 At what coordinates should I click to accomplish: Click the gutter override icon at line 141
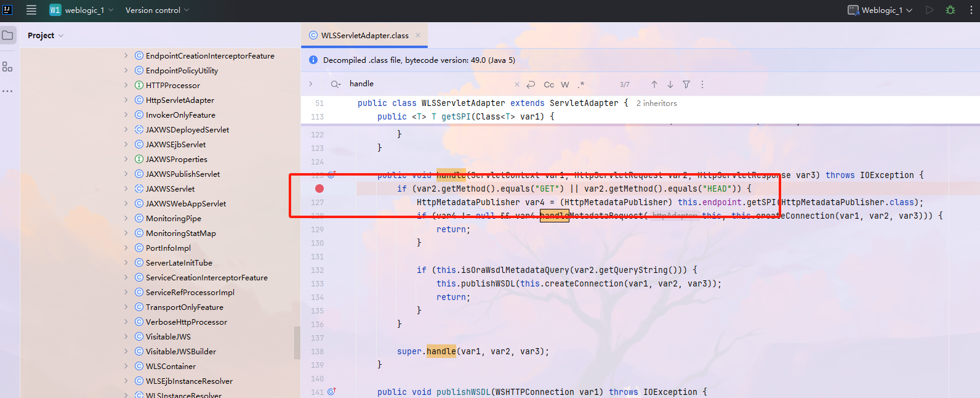click(x=332, y=392)
